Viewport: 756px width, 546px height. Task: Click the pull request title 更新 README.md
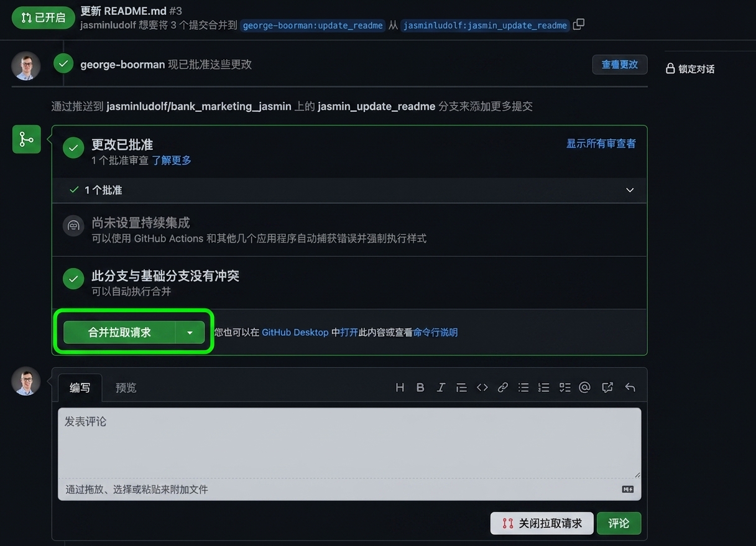123,11
